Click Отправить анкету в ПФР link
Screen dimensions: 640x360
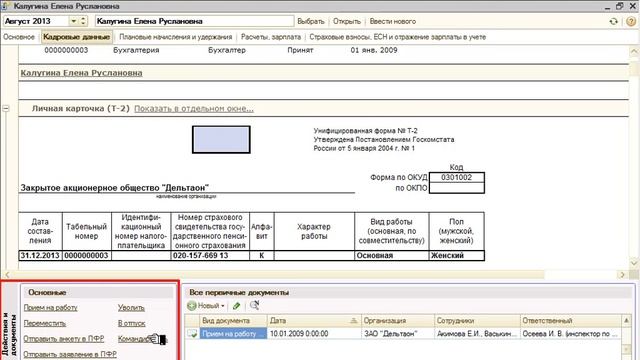coord(64,339)
